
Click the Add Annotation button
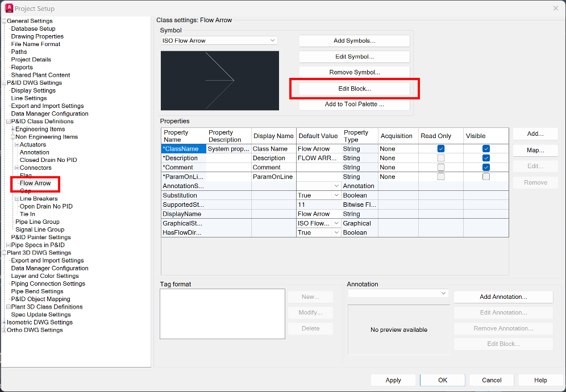point(503,297)
